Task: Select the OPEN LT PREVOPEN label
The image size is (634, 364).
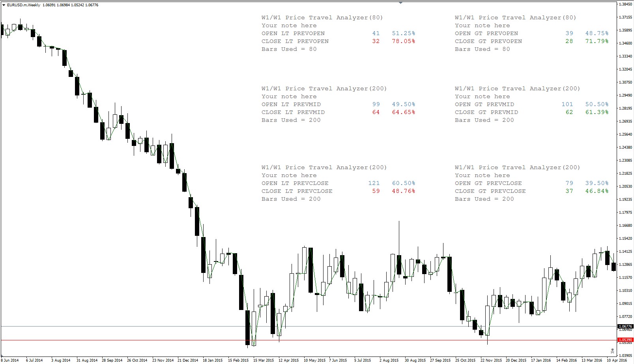Action: pos(293,34)
